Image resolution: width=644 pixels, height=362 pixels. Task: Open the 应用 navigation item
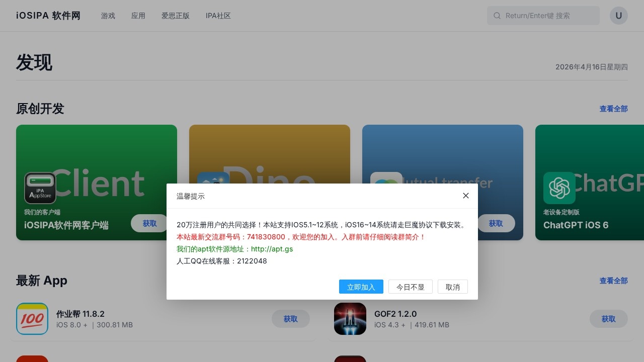coord(138,16)
